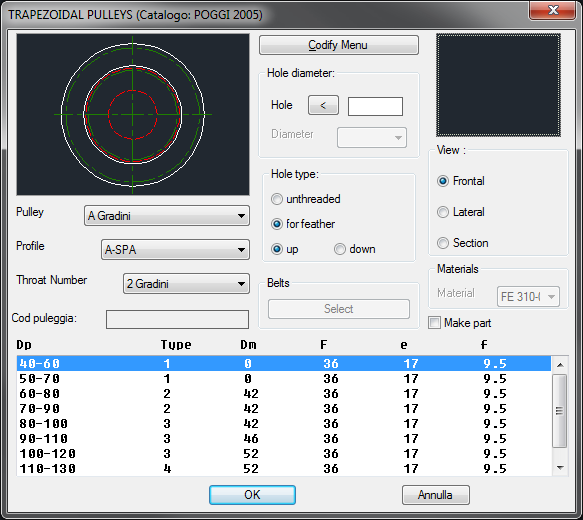This screenshot has height=520, width=583.
Task: Click the hole '<' pick button
Action: click(323, 105)
